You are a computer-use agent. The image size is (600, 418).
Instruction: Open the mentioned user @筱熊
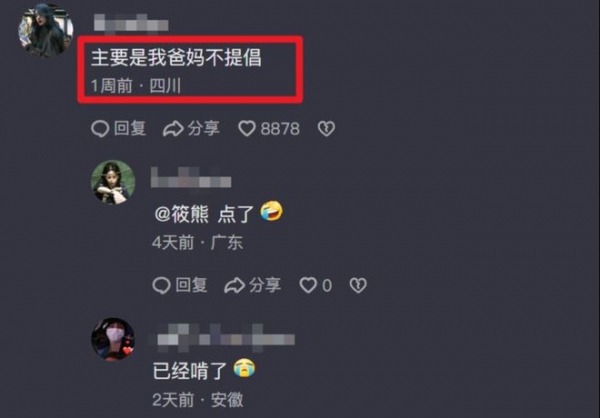coord(182,214)
